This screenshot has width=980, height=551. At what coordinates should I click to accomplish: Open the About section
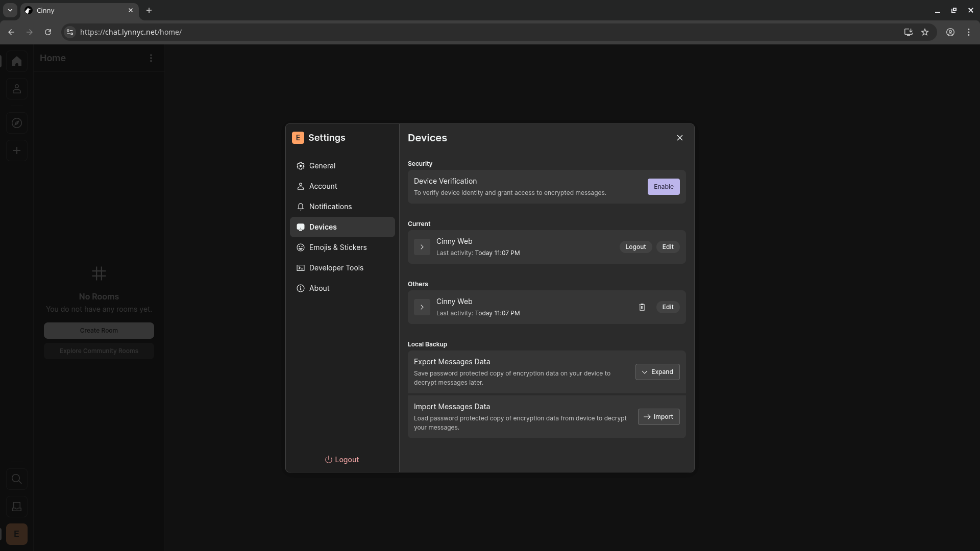(342, 288)
